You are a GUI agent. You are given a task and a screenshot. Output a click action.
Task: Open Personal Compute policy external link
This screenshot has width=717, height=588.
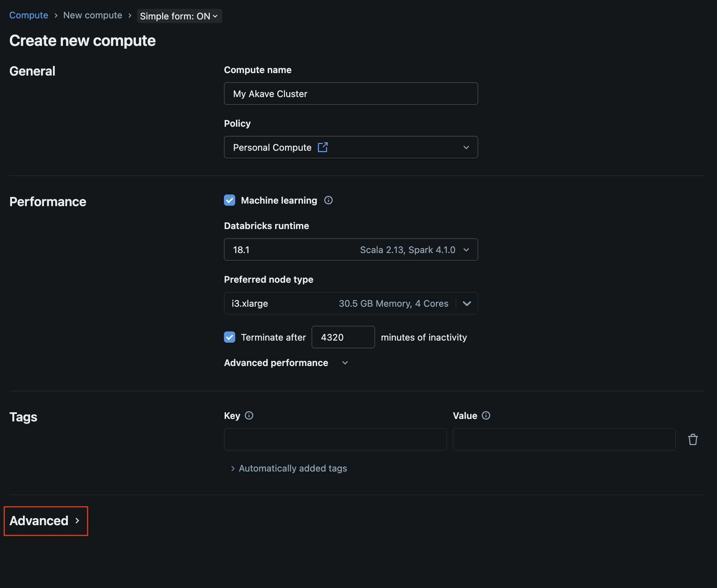pyautogui.click(x=323, y=147)
